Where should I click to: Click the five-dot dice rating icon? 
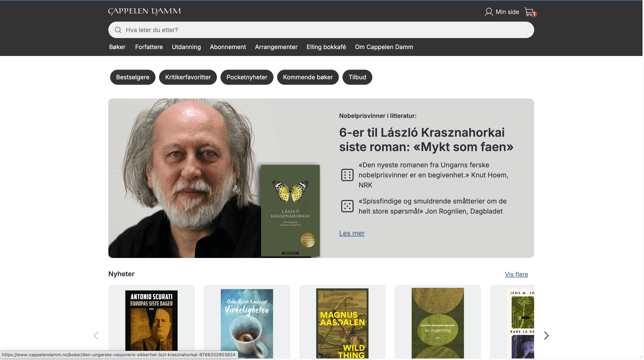pyautogui.click(x=347, y=206)
